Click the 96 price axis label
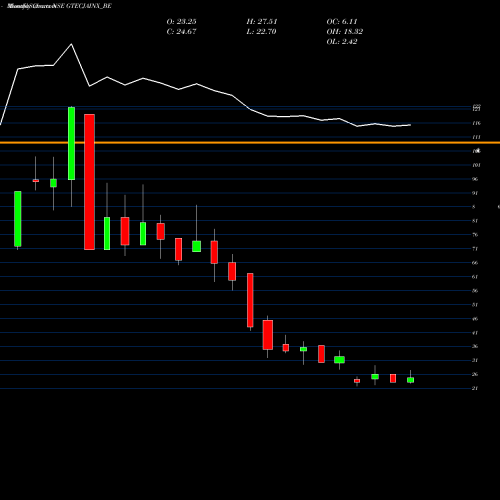 [x=475, y=179]
